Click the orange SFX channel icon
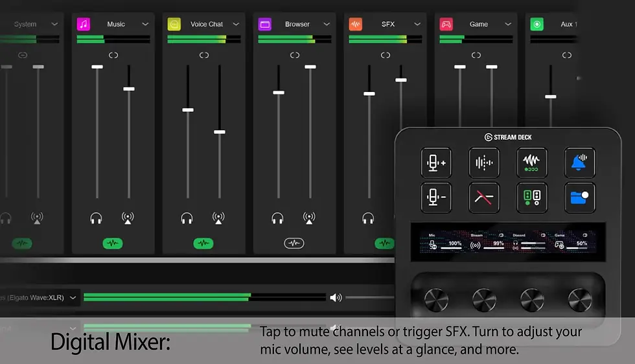635x364 pixels. (356, 25)
